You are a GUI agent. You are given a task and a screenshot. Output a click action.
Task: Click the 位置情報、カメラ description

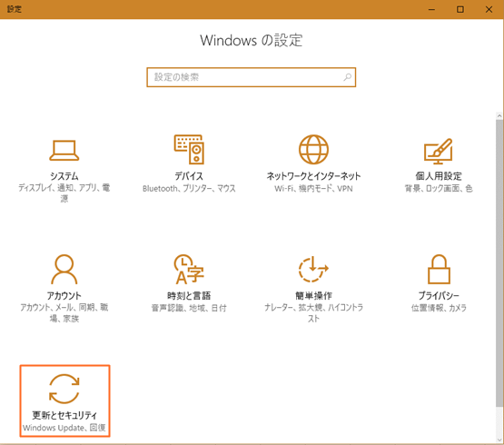[x=439, y=308]
